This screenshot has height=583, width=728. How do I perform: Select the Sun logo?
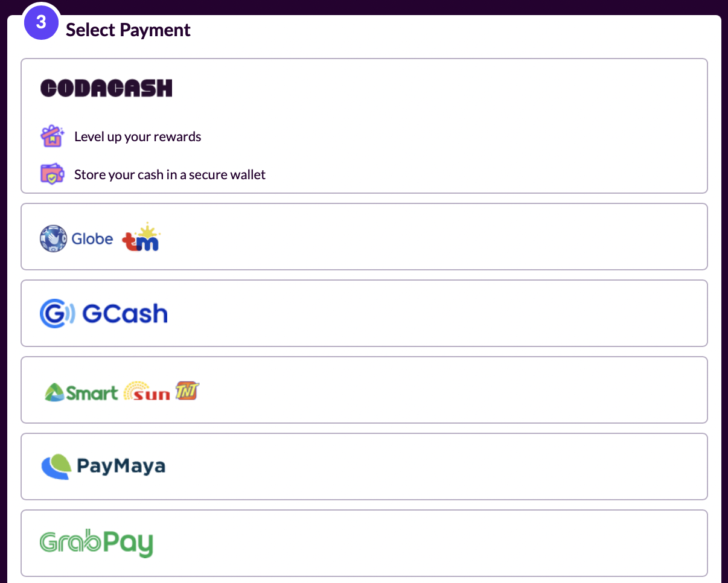pyautogui.click(x=147, y=392)
